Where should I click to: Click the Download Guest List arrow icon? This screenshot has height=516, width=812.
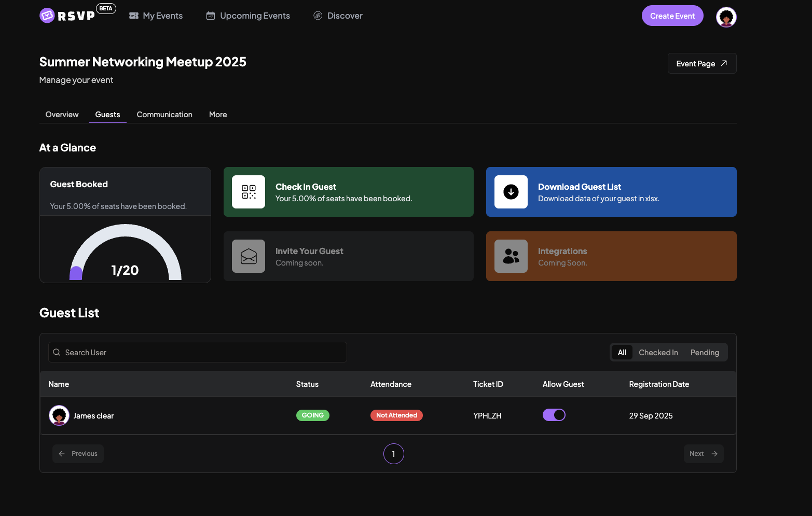click(x=511, y=192)
